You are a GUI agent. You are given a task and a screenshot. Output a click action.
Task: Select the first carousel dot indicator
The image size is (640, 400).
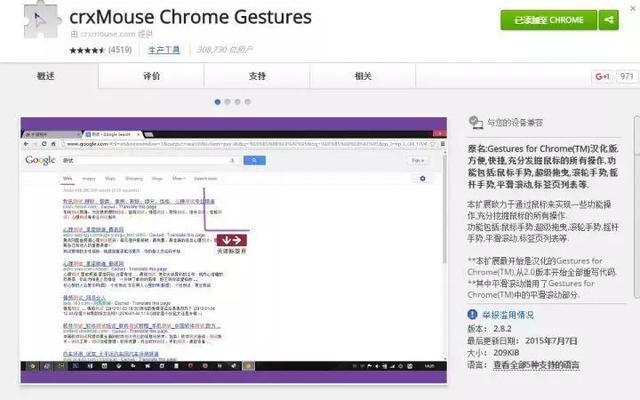point(218,101)
